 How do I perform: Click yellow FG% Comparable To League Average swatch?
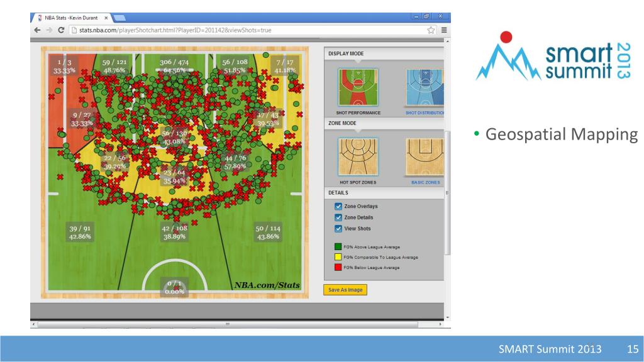338,257
